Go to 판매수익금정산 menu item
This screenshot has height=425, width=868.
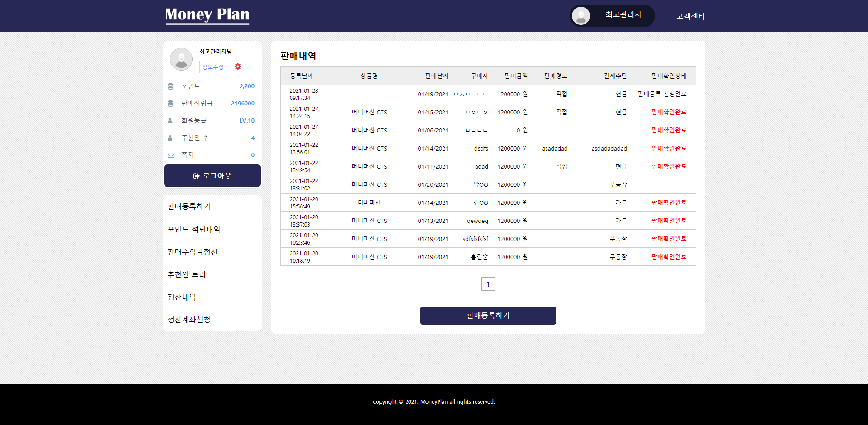pos(193,252)
